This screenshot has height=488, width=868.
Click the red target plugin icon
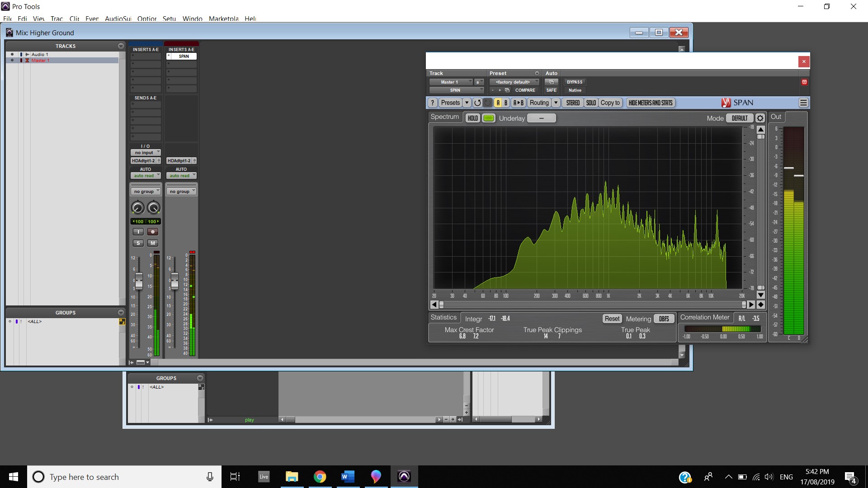[804, 82]
